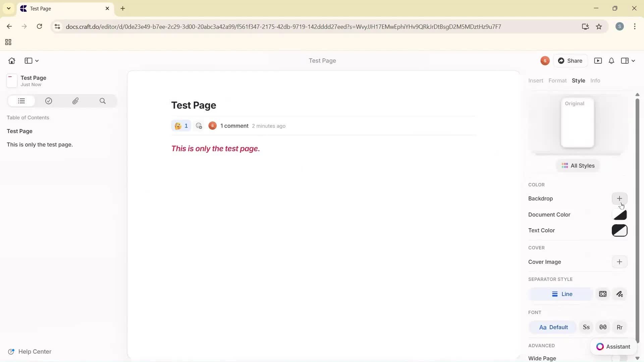This screenshot has width=644, height=362.
Task: Add a Cover Image with the plus
Action: [x=620, y=262]
